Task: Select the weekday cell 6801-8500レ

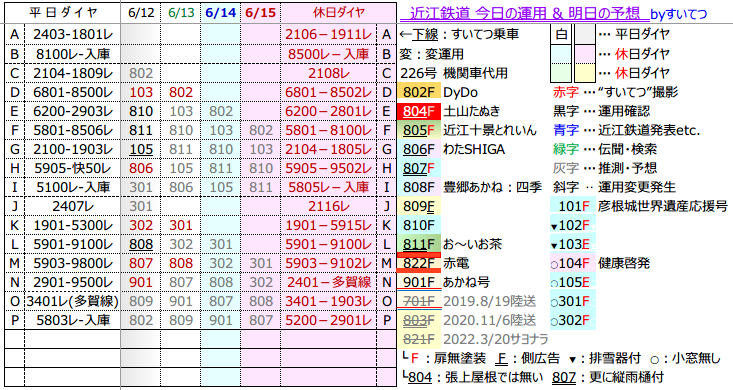Action: tap(73, 92)
